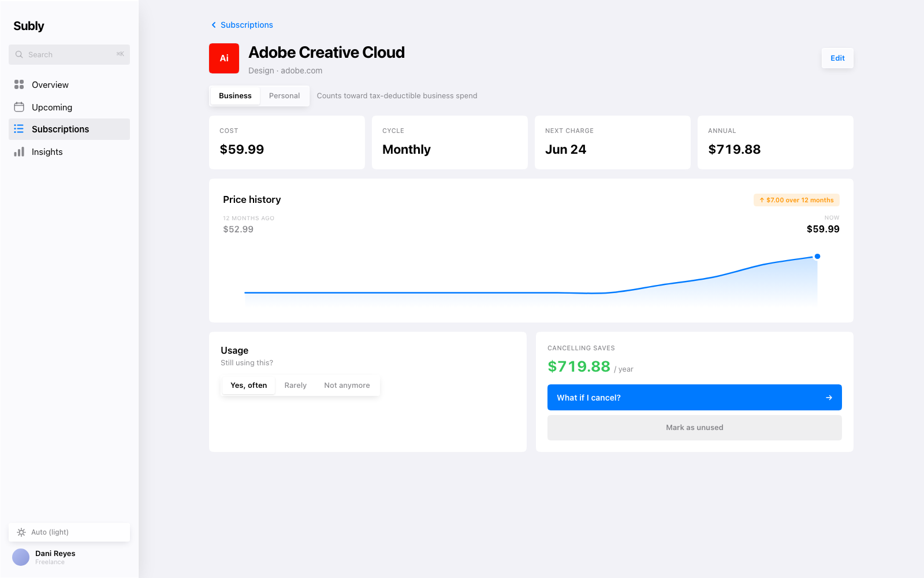The width and height of the screenshot is (924, 578).
Task: Open Insights in the sidebar
Action: 69,151
